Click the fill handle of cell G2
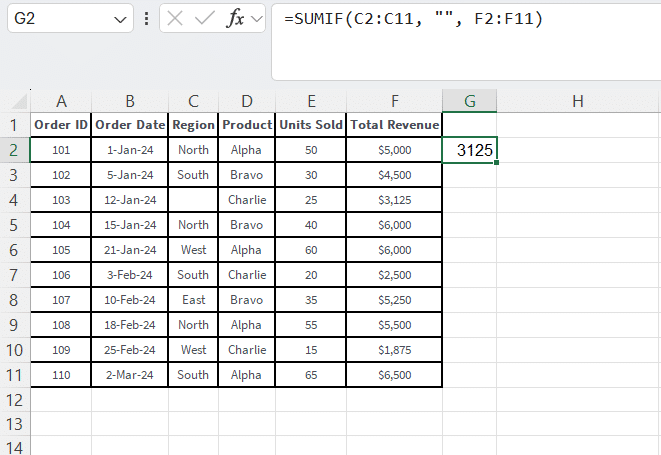661x455 pixels. coord(497,162)
